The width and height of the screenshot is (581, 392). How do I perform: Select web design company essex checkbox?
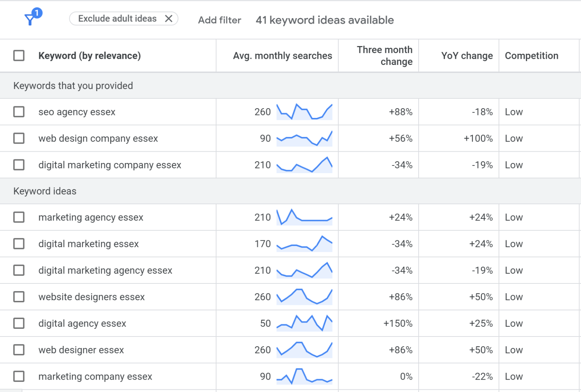click(x=19, y=138)
